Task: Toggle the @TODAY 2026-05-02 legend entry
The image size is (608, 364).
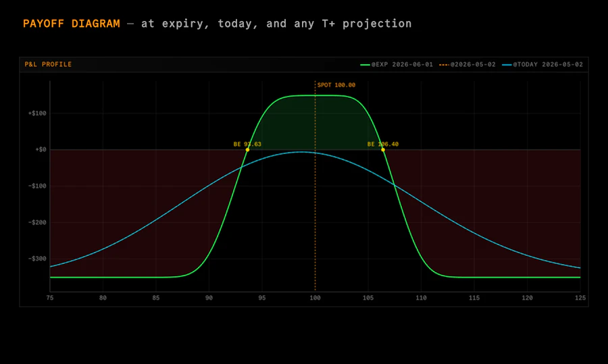Action: point(542,64)
